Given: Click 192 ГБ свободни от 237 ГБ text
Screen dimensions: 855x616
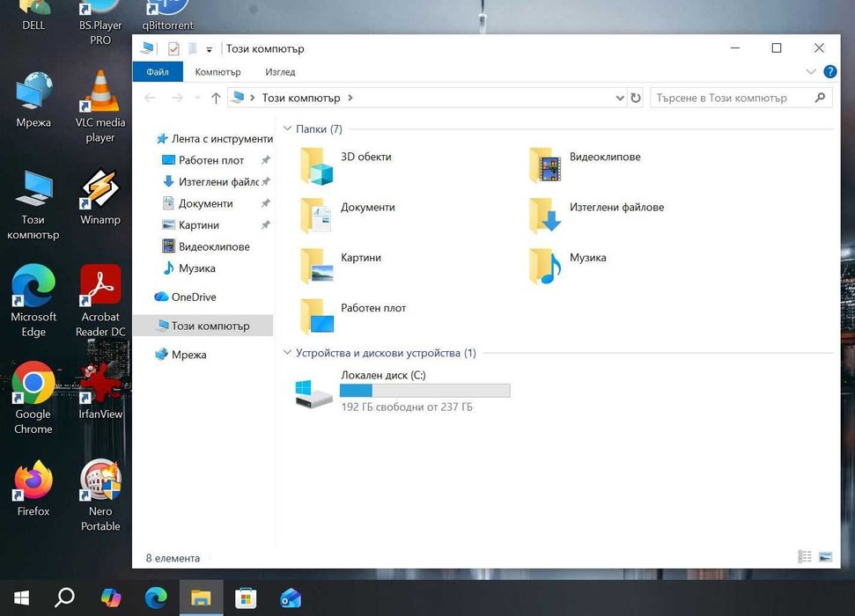Looking at the screenshot, I should coord(407,407).
